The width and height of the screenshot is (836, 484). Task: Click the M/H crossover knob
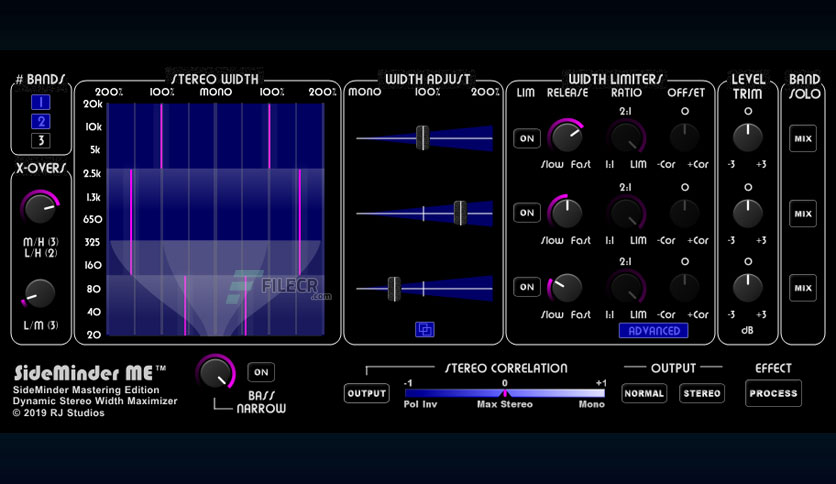pos(40,208)
